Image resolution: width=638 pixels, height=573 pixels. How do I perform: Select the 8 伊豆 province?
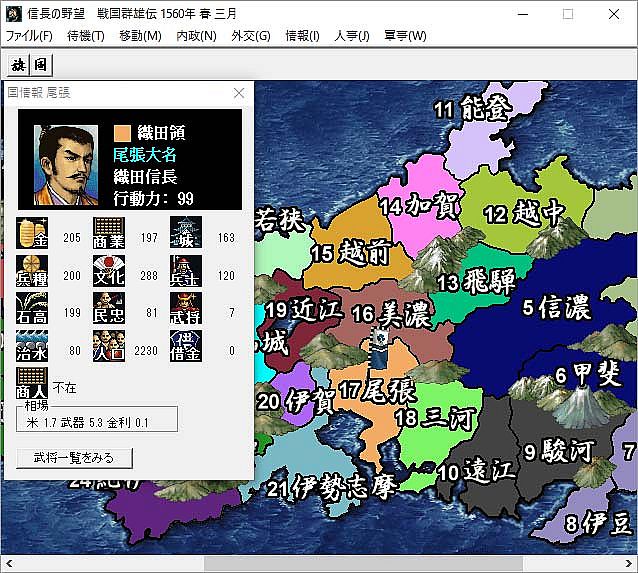[598, 523]
